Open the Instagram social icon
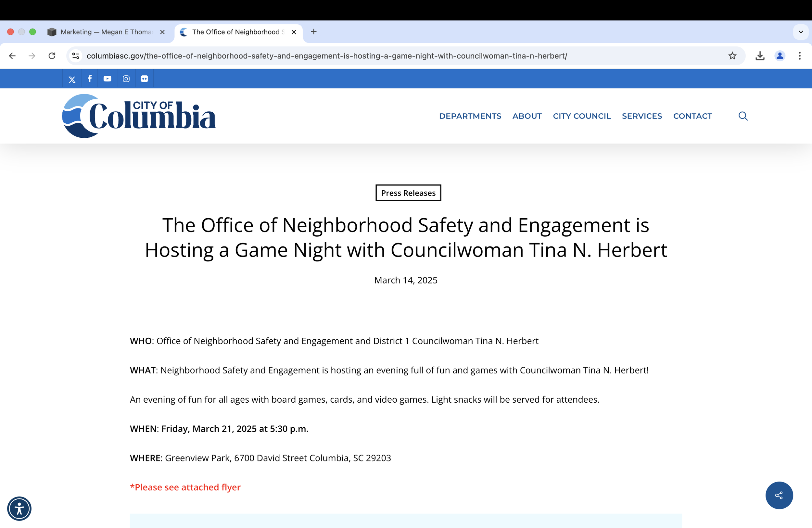This screenshot has height=528, width=812. click(126, 79)
